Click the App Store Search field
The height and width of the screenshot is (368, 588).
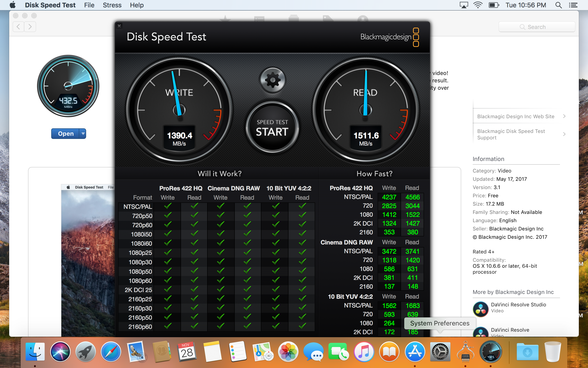pyautogui.click(x=537, y=27)
